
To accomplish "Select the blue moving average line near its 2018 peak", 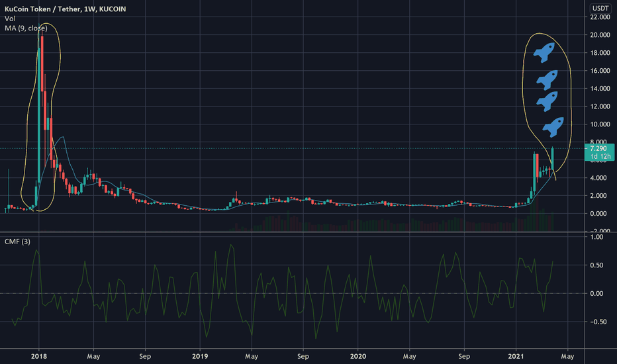I will (x=62, y=138).
